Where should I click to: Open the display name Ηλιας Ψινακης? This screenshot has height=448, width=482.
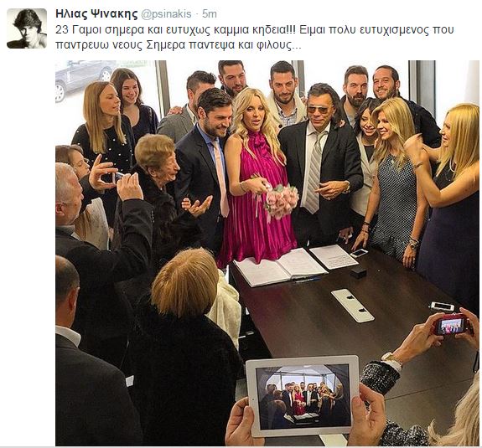[96, 14]
